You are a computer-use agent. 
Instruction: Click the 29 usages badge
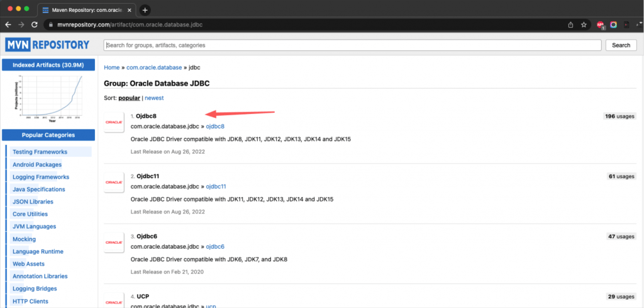point(621,297)
